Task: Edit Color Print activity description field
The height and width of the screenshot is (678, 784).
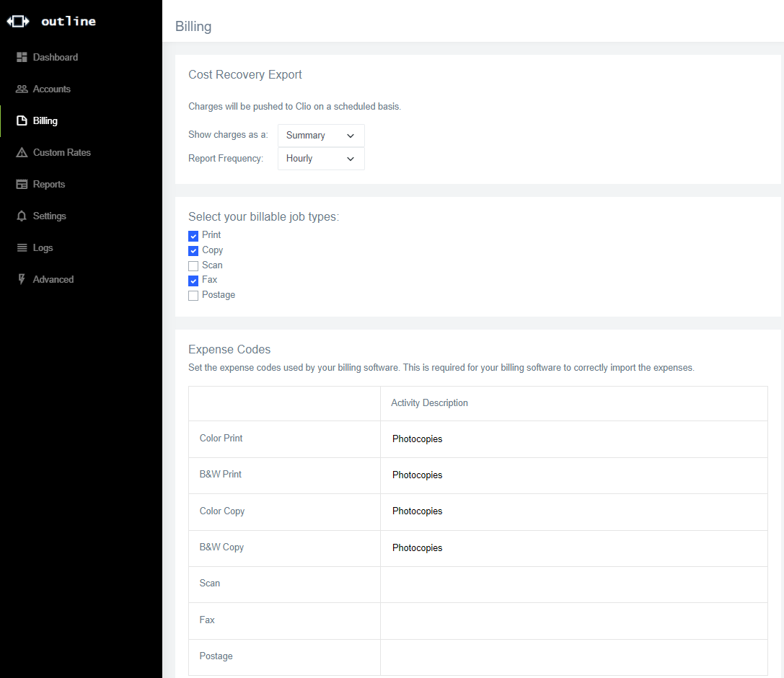Action: tap(573, 439)
